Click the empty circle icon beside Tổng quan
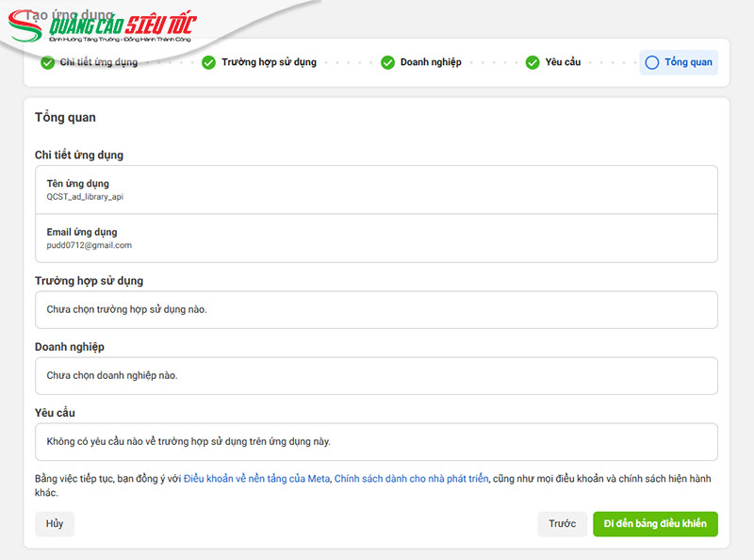Image resolution: width=754 pixels, height=560 pixels. [x=652, y=63]
